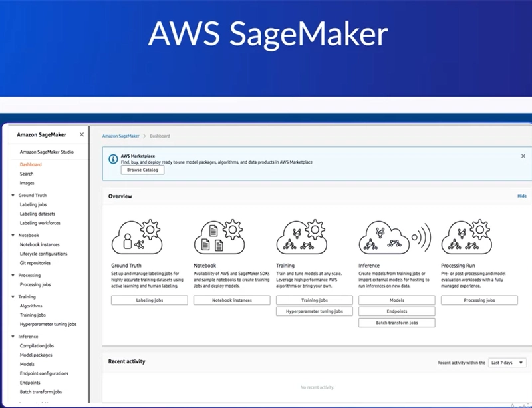Click the Processing Run card title
The height and width of the screenshot is (408, 532).
[458, 266]
